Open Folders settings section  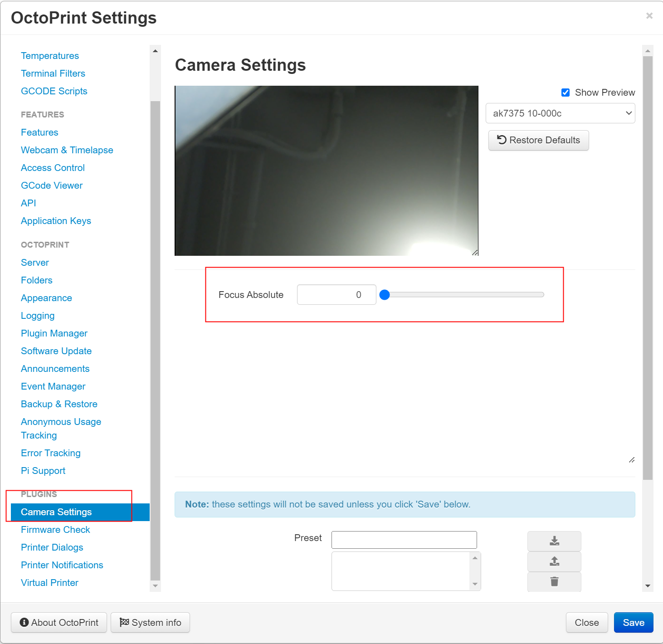[37, 280]
